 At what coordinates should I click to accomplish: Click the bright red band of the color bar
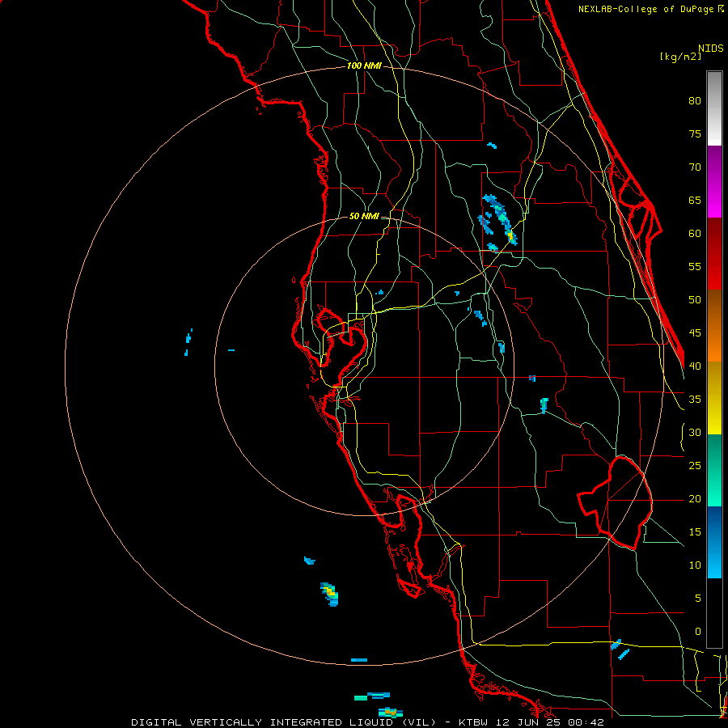pyautogui.click(x=714, y=272)
